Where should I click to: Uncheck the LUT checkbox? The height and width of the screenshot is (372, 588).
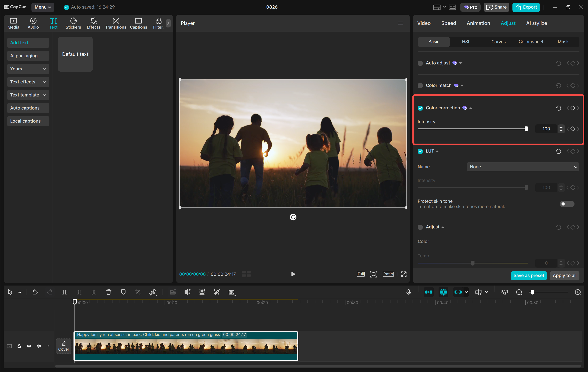click(420, 151)
